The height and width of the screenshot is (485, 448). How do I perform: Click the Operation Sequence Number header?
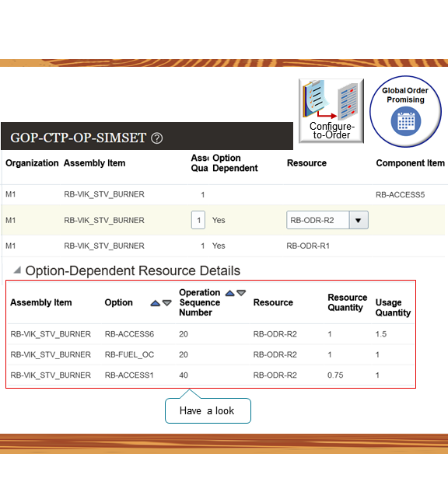200,302
